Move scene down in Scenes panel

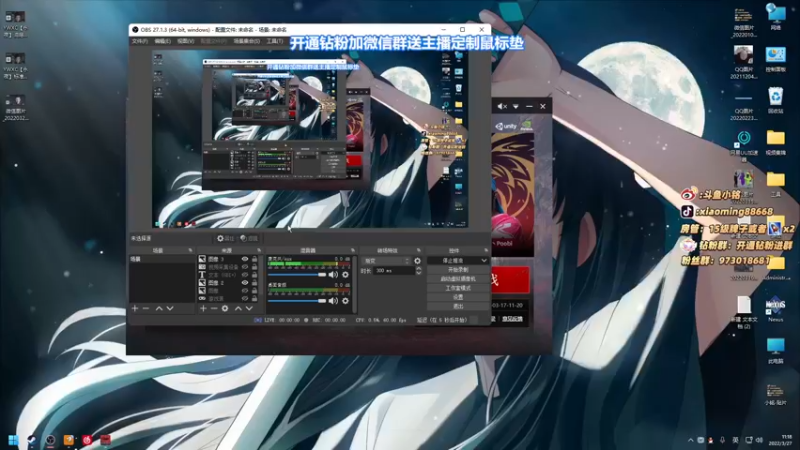170,309
